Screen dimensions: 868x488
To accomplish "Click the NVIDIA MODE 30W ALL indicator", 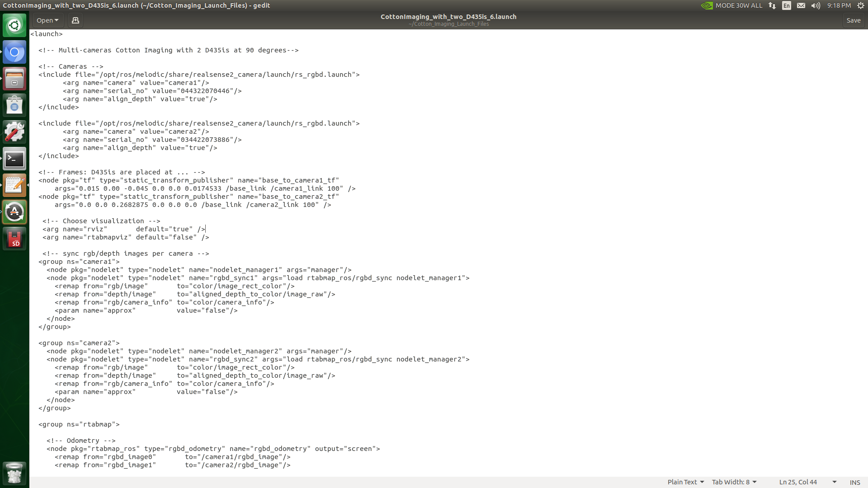I will [x=731, y=5].
